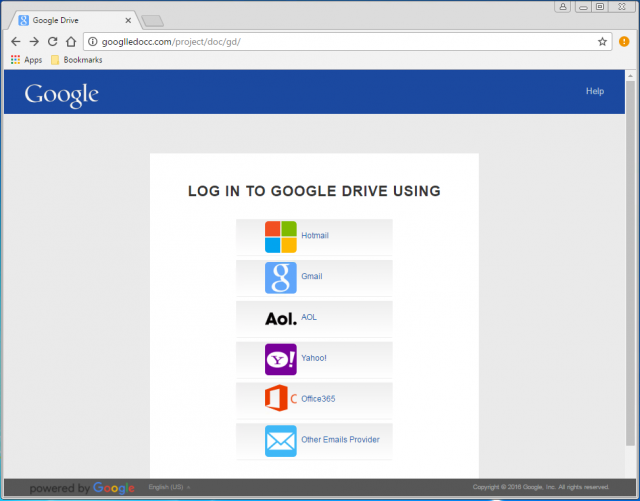Click the 'LOG IN TO GOOGLE DRIVE USING' heading
Viewport: 640px width, 501px height.
tap(314, 191)
